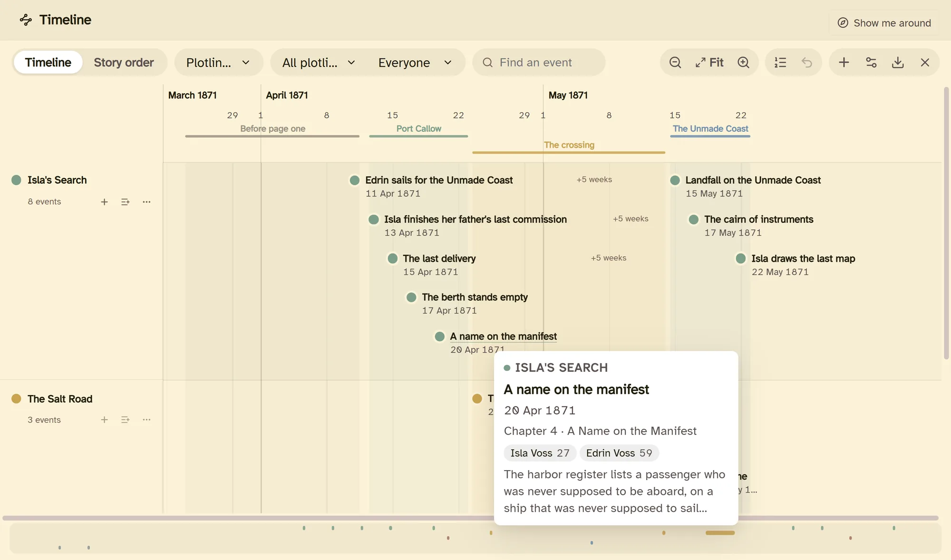The height and width of the screenshot is (560, 951).
Task: Select The Unmade Coast span
Action: (710, 130)
